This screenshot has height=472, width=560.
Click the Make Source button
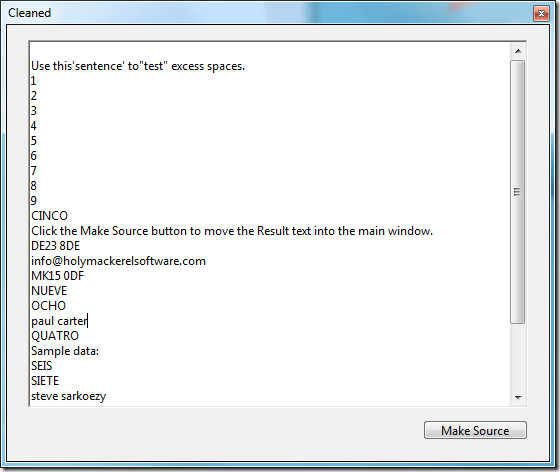475,430
